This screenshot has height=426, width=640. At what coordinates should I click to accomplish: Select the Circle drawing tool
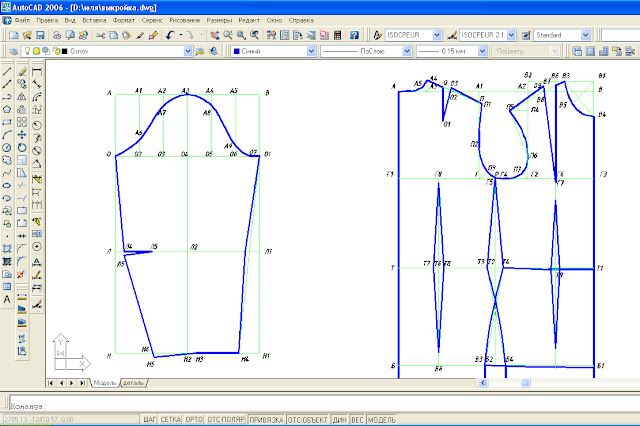point(7,147)
